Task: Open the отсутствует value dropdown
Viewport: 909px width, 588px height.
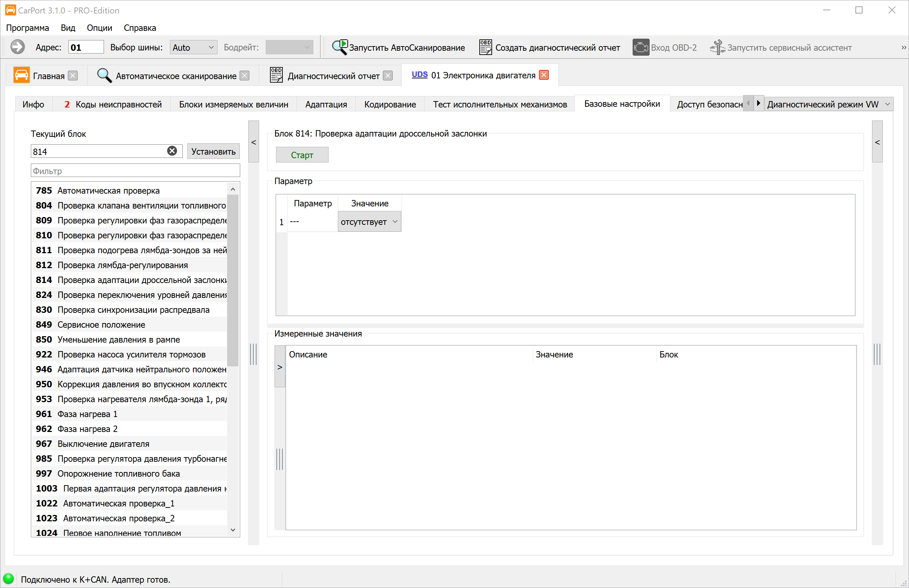Action: (369, 222)
